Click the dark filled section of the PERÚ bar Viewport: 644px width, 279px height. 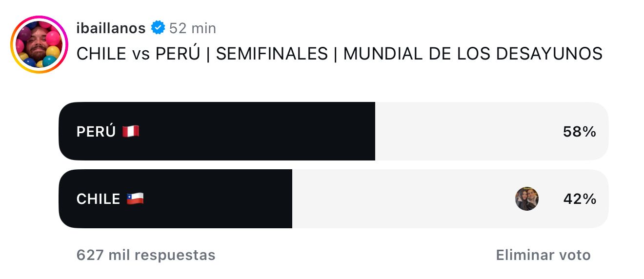[x=217, y=131]
